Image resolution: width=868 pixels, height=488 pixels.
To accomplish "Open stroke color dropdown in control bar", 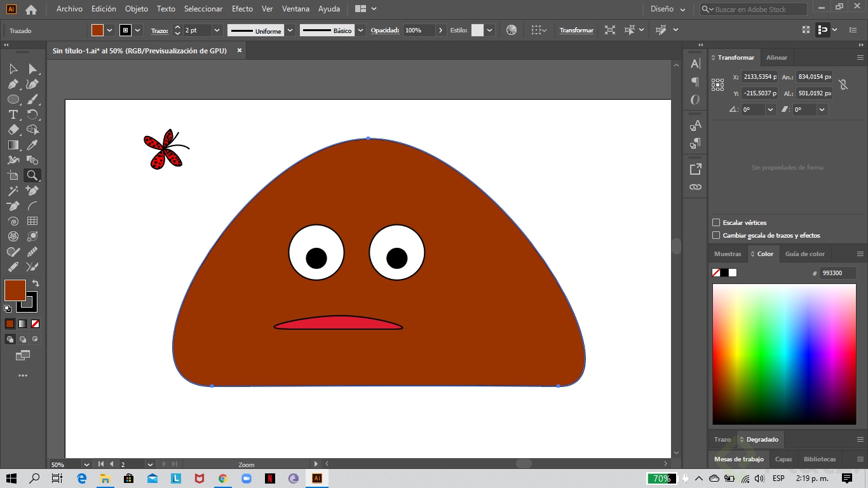I will (x=138, y=30).
